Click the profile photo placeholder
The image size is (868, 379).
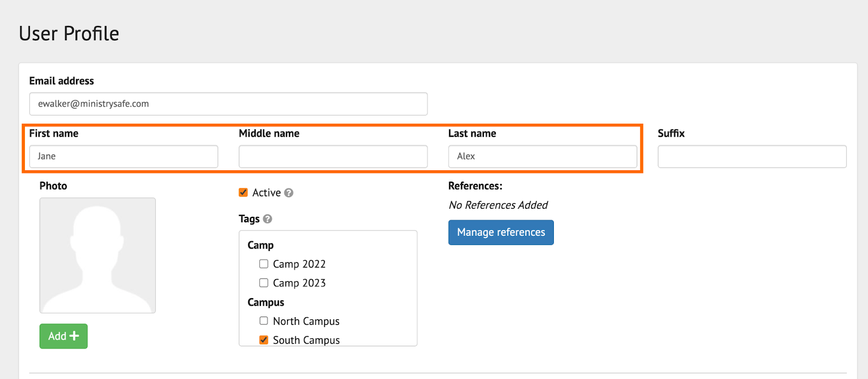[98, 255]
